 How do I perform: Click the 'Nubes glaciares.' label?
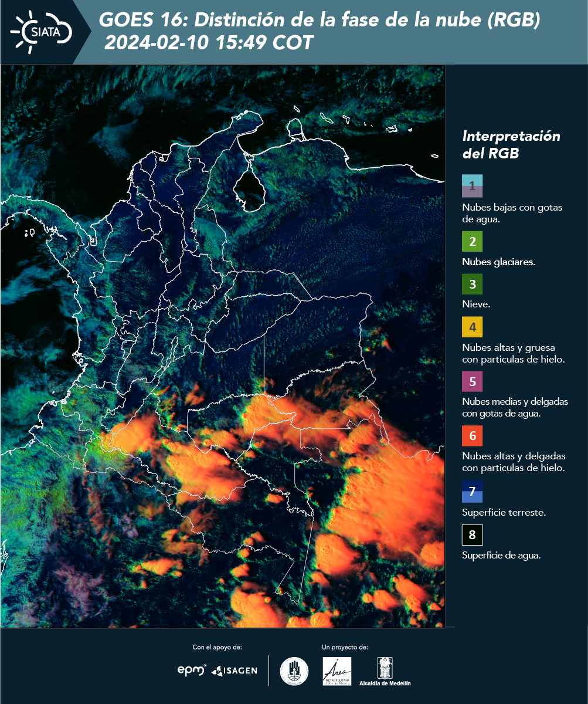tap(498, 262)
